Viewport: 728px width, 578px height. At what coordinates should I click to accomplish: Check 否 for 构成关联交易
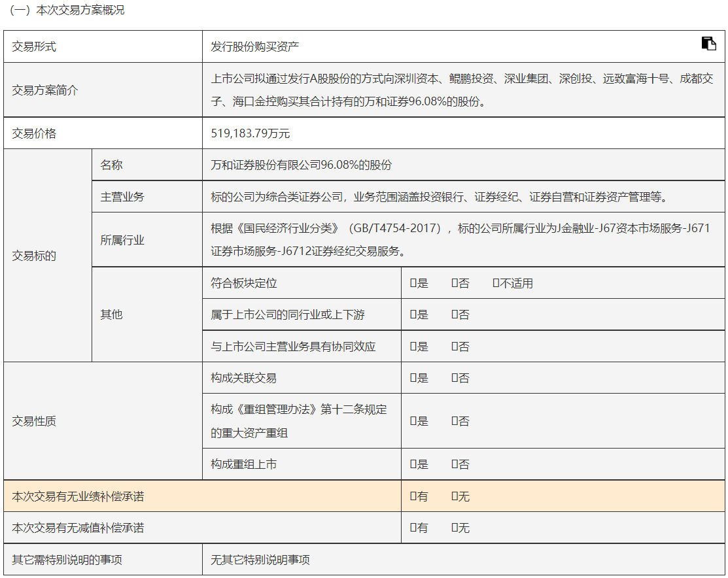click(x=455, y=379)
